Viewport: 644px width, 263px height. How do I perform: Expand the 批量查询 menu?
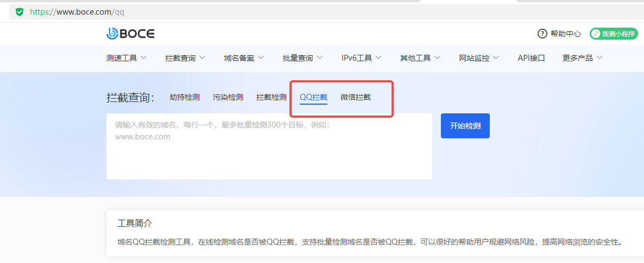(x=302, y=58)
